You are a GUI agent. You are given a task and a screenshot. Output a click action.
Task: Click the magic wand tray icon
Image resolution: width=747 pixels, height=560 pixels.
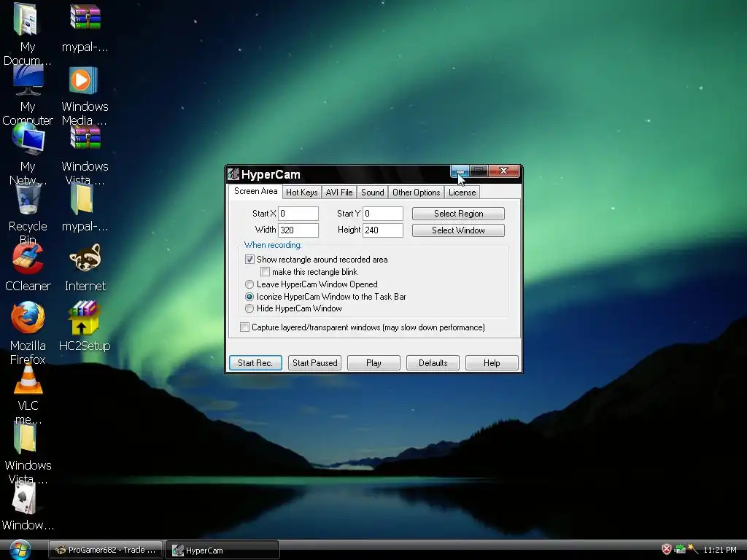pyautogui.click(x=693, y=548)
